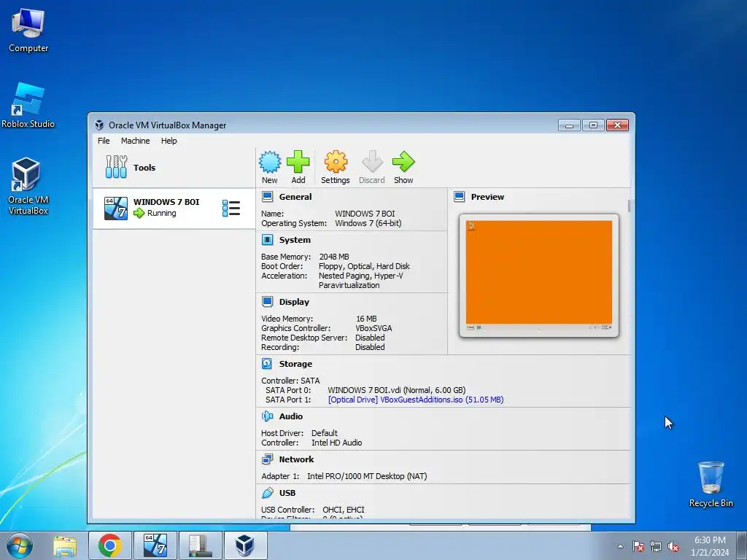Click the Floppy, Optical, Hard Disk boot order
This screenshot has height=560, width=747.
point(364,266)
